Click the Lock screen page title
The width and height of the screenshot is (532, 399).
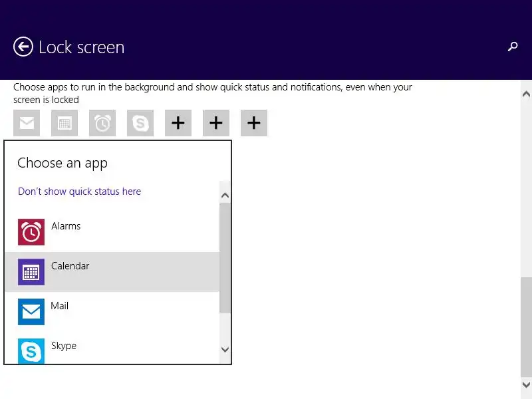tap(81, 47)
